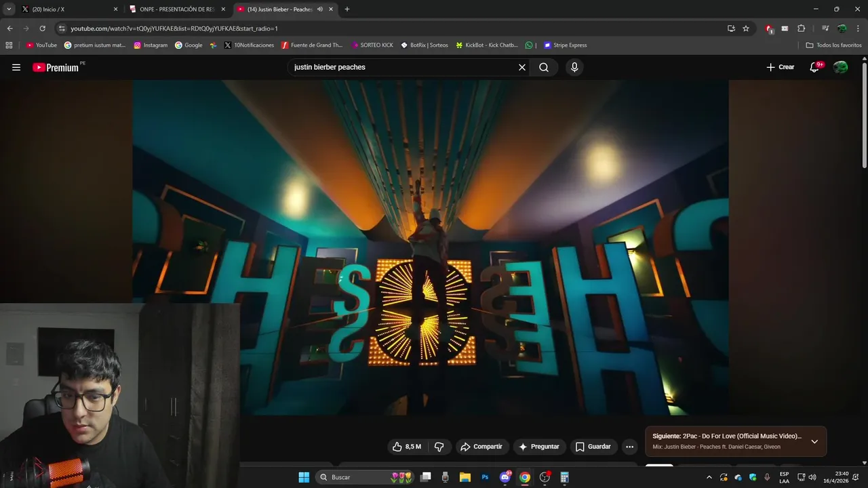Image resolution: width=868 pixels, height=488 pixels.
Task: Open the BotRix | Sorteos bookmark
Action: 425,45
